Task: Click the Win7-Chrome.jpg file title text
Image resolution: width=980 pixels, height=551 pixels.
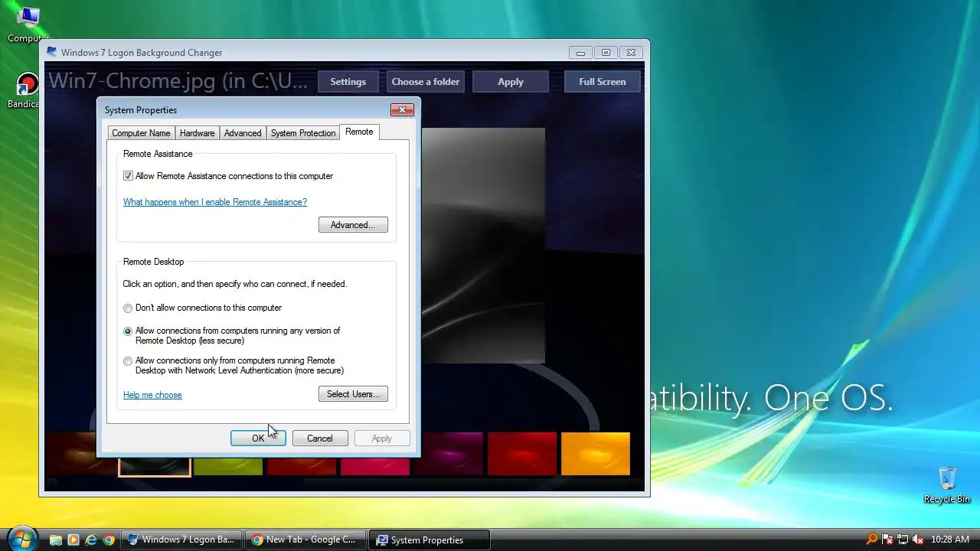Action: click(x=178, y=81)
